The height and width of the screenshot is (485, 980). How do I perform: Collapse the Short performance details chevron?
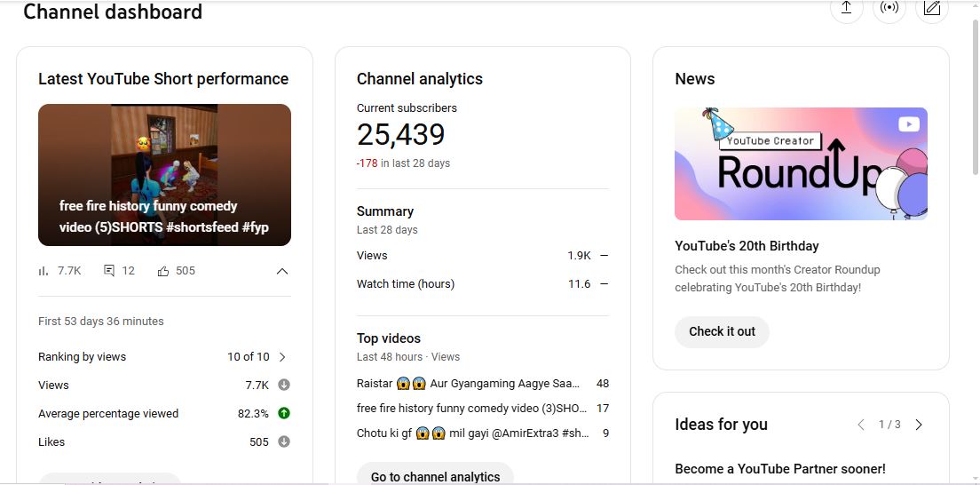point(282,271)
